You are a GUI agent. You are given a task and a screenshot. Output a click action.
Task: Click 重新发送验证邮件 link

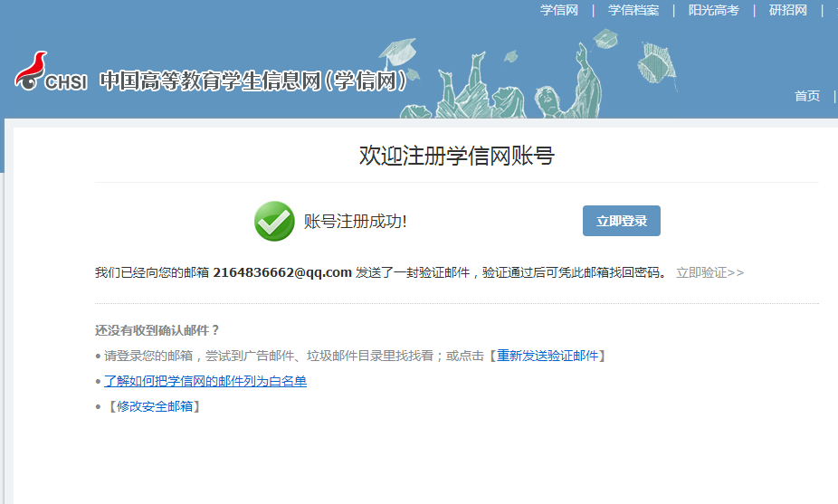click(x=548, y=356)
